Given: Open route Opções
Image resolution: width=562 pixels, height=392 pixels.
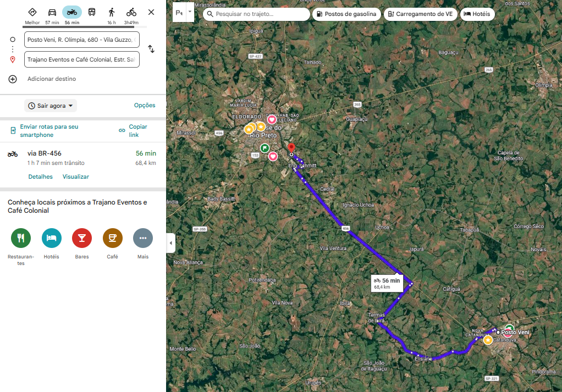Looking at the screenshot, I should (x=145, y=106).
